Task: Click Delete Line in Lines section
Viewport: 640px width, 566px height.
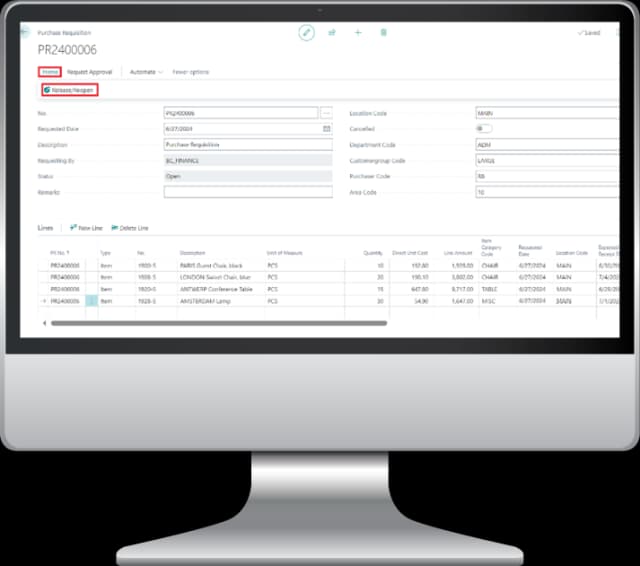Action: click(x=130, y=228)
